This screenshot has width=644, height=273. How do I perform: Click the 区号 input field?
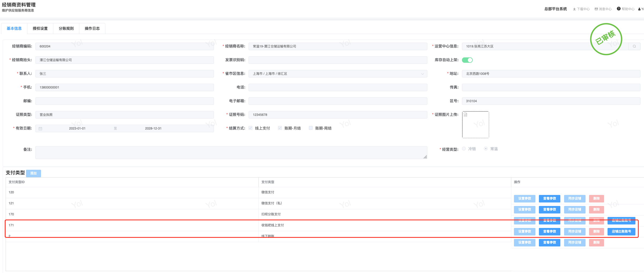(x=551, y=101)
